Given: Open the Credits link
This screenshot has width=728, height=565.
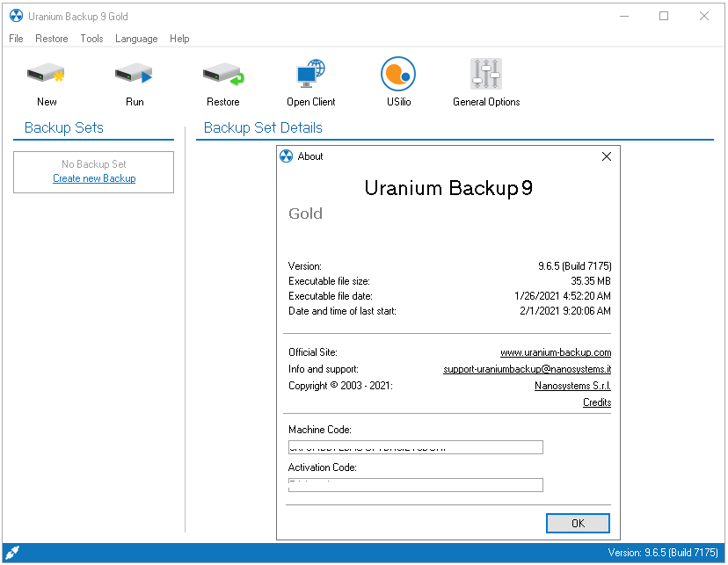Looking at the screenshot, I should 597,402.
